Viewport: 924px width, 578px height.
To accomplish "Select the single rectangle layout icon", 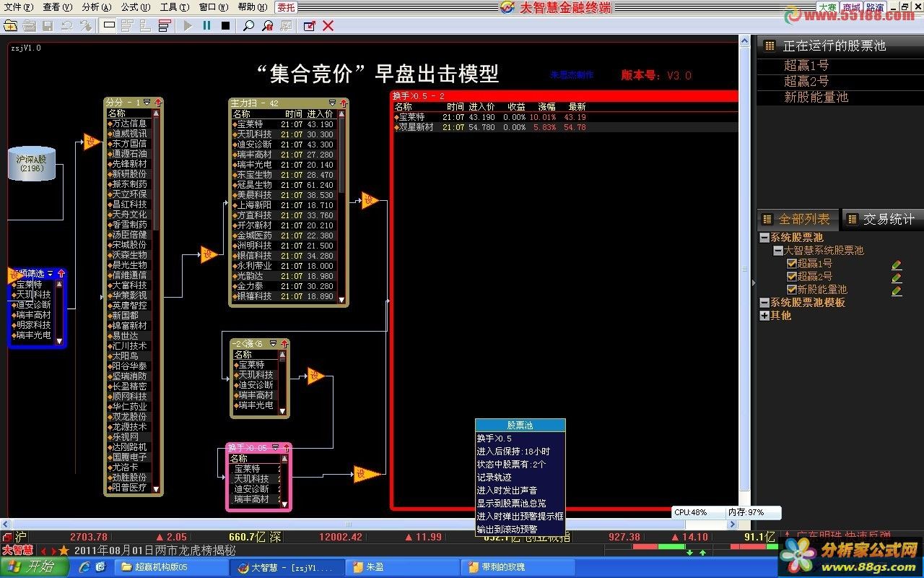I will click(x=109, y=25).
